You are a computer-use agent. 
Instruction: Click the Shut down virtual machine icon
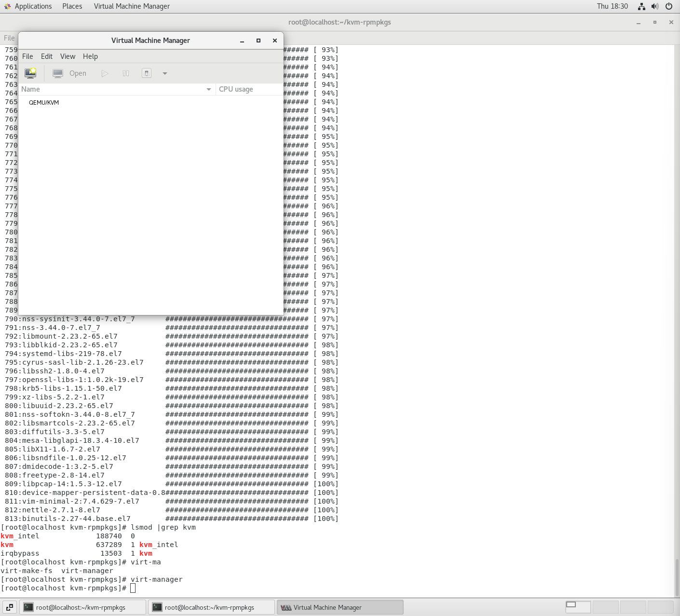(147, 73)
